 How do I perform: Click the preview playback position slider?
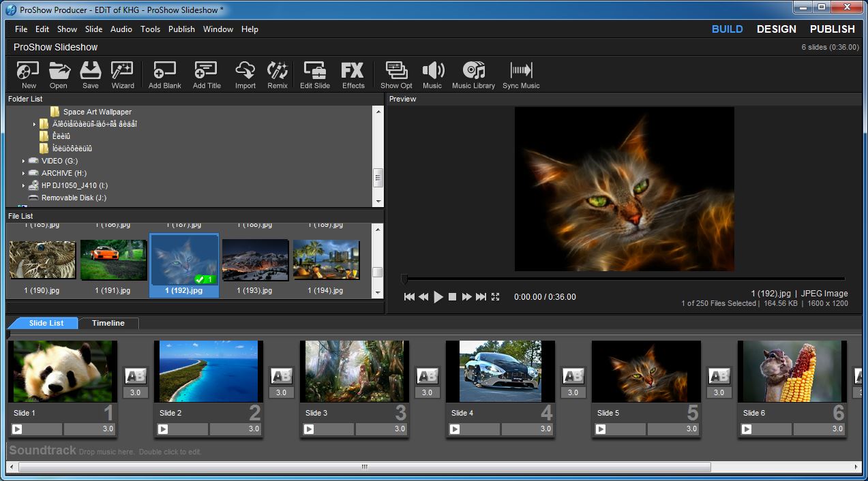tap(404, 278)
